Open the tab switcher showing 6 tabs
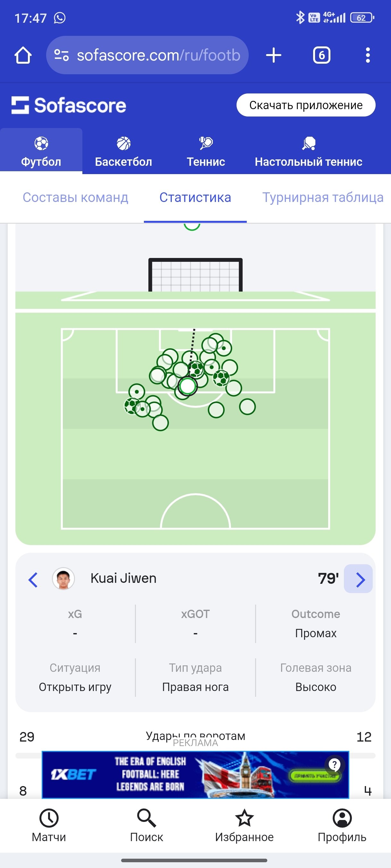Image resolution: width=391 pixels, height=868 pixels. [x=321, y=55]
